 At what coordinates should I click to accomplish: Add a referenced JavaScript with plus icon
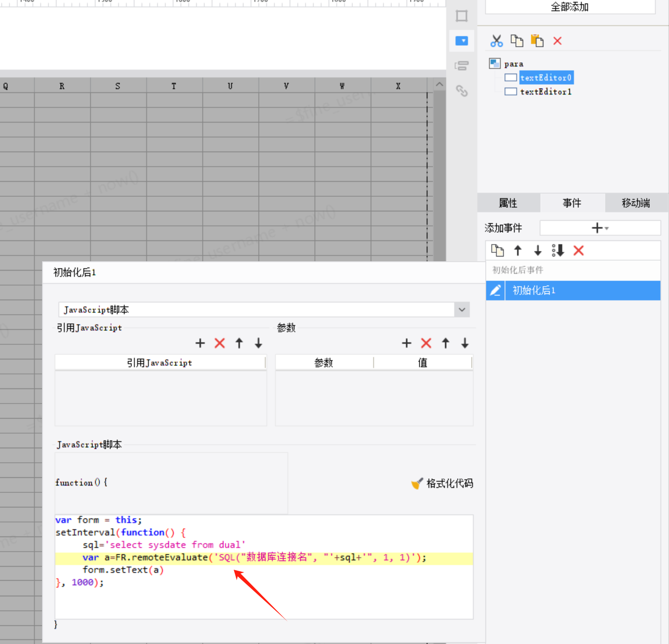(x=200, y=343)
